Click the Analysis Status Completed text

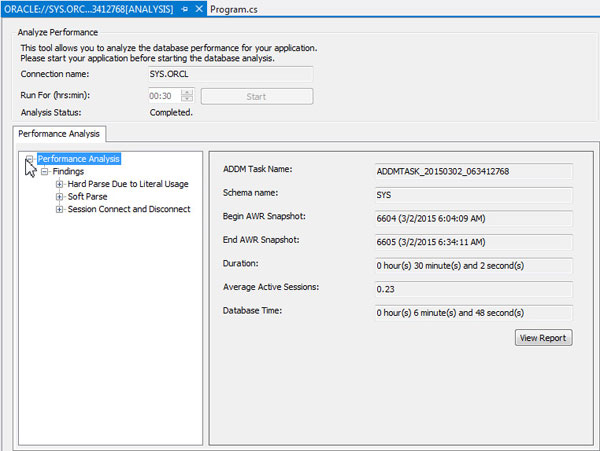tap(171, 112)
